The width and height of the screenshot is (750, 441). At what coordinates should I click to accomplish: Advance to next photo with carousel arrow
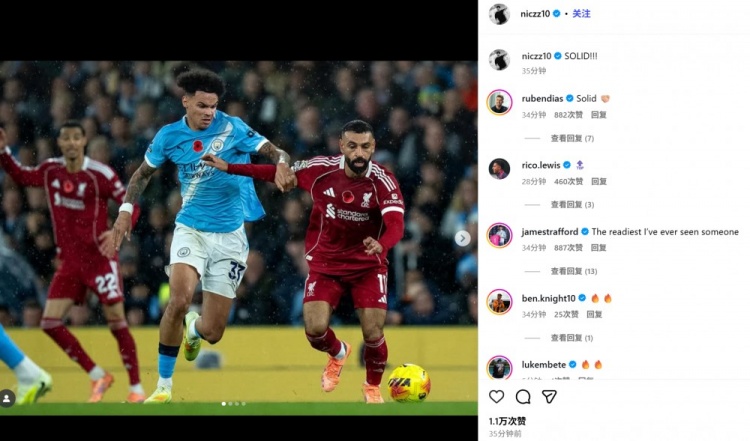tap(462, 238)
